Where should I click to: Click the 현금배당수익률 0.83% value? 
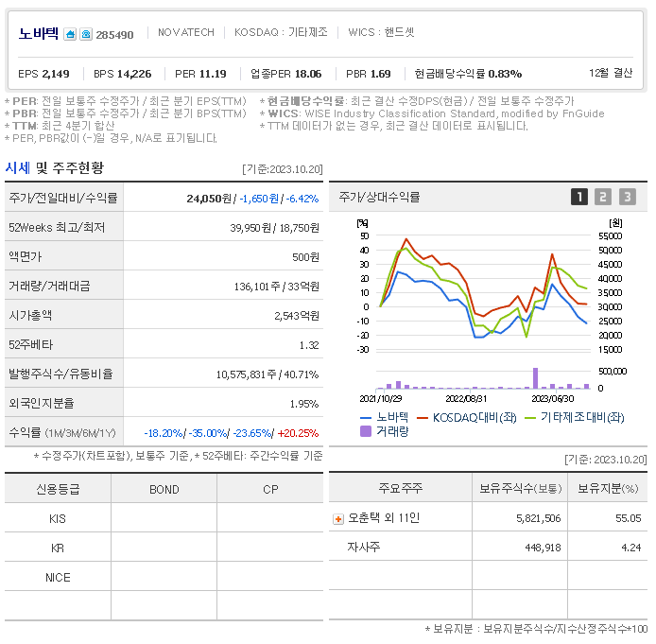[468, 74]
